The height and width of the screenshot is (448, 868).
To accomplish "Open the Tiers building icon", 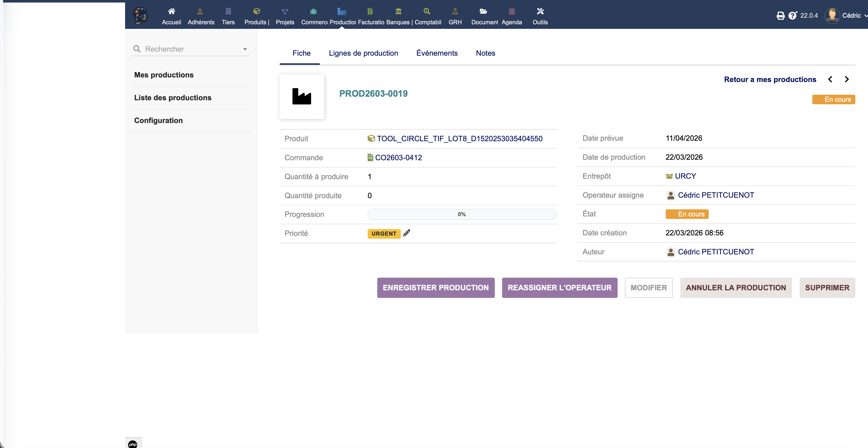I will click(x=228, y=11).
